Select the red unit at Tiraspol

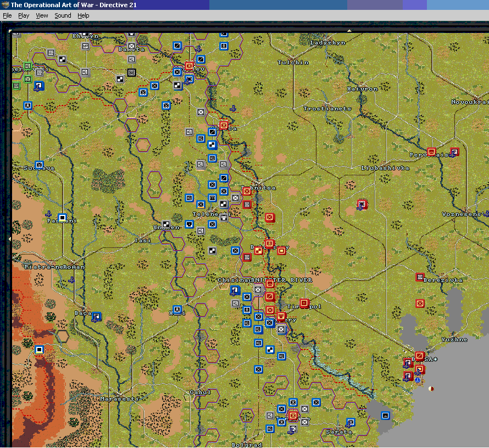click(304, 303)
